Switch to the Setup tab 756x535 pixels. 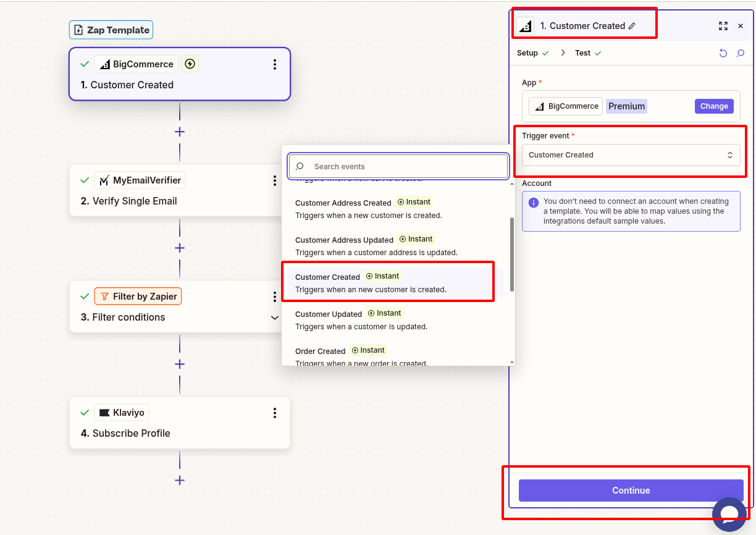coord(528,53)
